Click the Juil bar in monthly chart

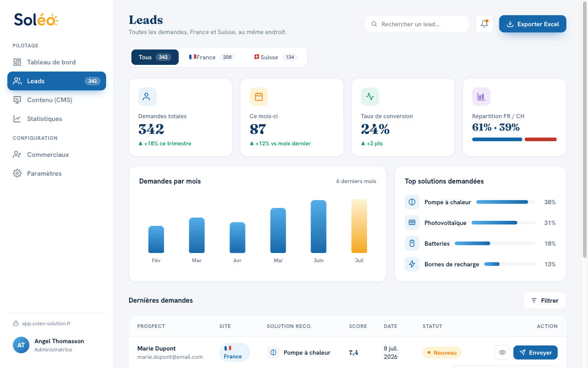(359, 226)
